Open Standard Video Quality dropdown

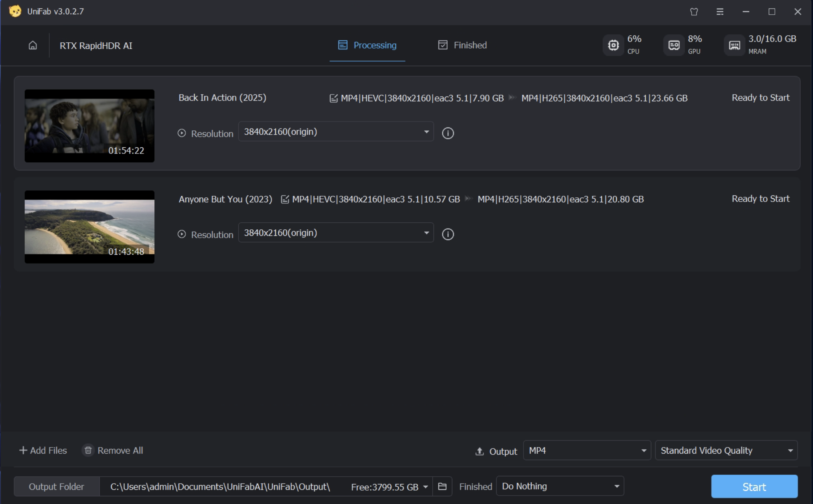pos(726,450)
